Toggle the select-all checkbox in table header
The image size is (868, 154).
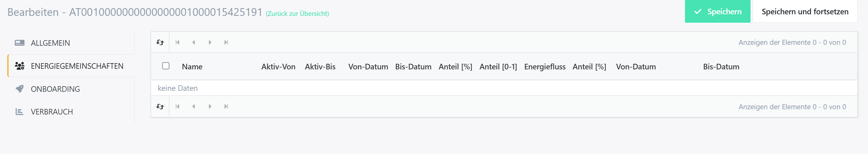coord(166,66)
